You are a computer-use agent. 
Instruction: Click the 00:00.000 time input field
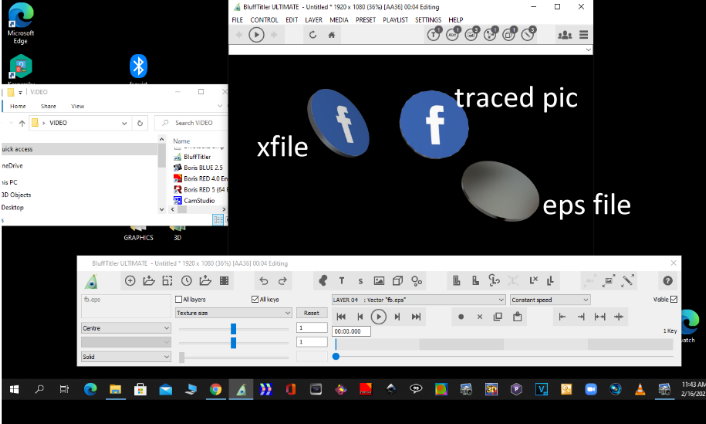(351, 332)
